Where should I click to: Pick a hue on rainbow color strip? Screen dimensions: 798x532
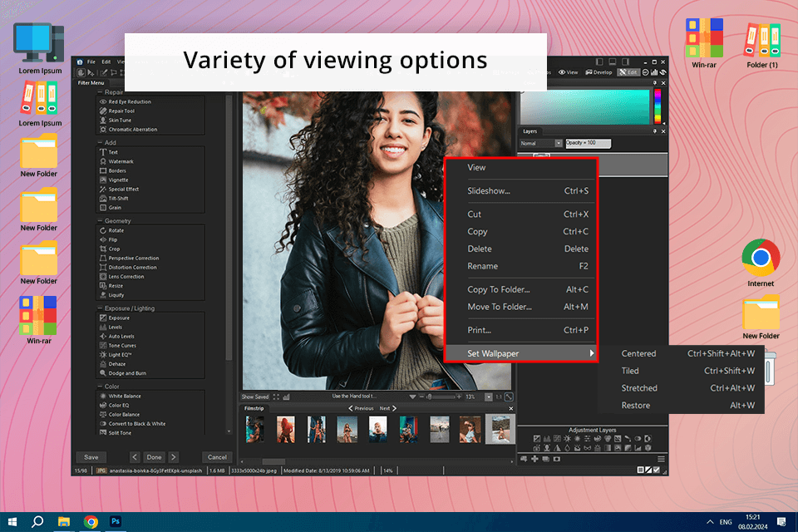[x=658, y=106]
